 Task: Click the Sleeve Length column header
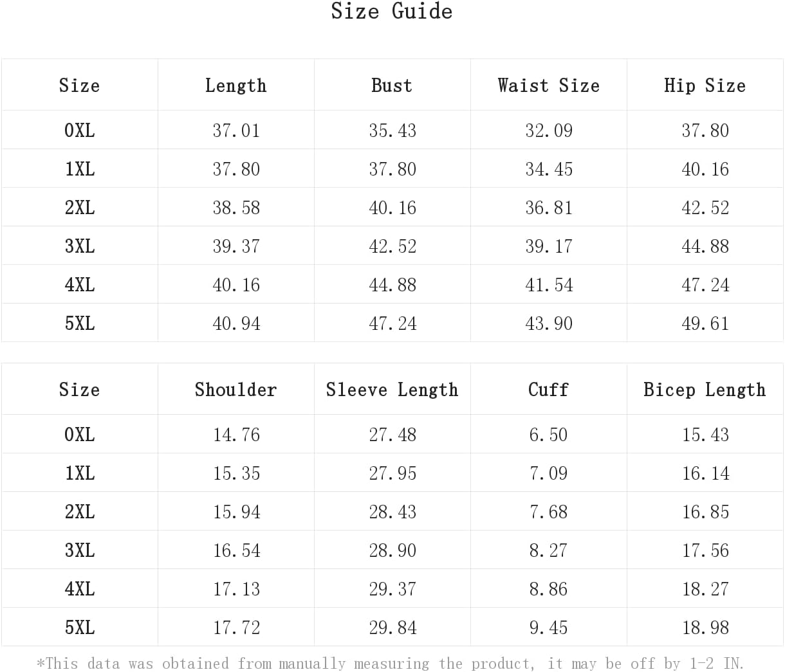[x=392, y=390]
